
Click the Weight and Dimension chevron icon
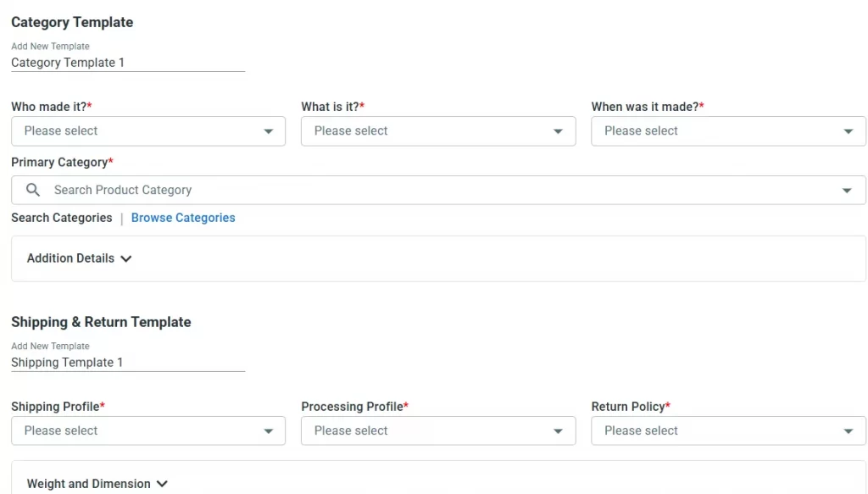tap(161, 484)
